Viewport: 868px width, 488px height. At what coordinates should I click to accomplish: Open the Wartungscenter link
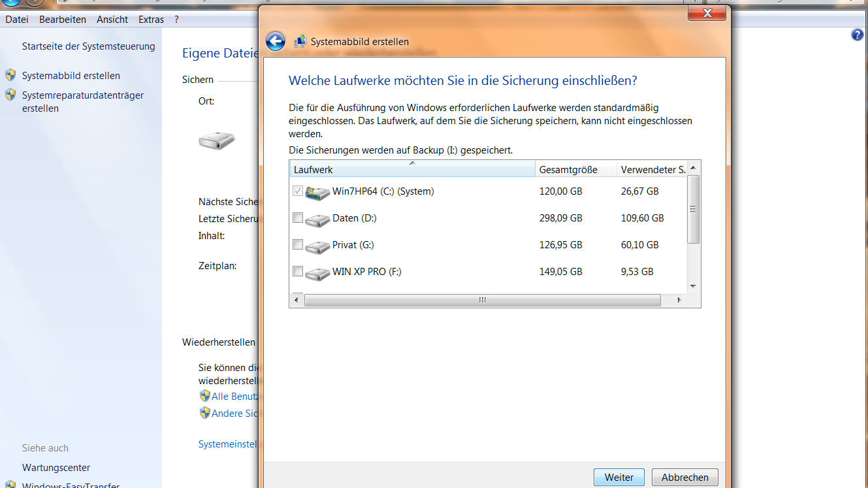click(x=56, y=468)
